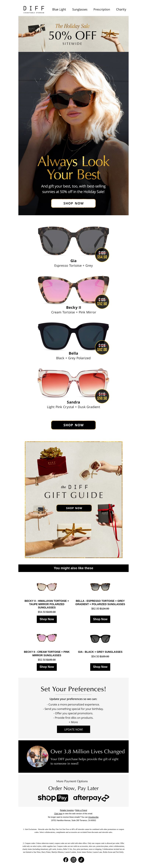Click Shop Now on the hero image

click(x=73, y=203)
